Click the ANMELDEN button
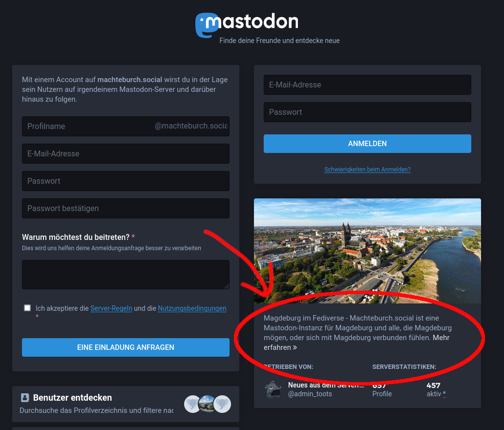Screen dimensions: 504x430 tap(367, 144)
